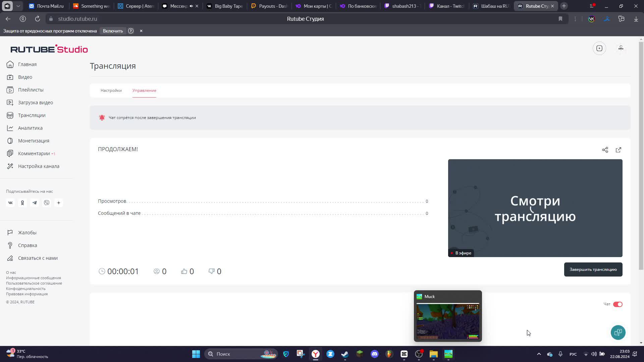Click the РУС language indicator
644x362 pixels.
coord(573,354)
